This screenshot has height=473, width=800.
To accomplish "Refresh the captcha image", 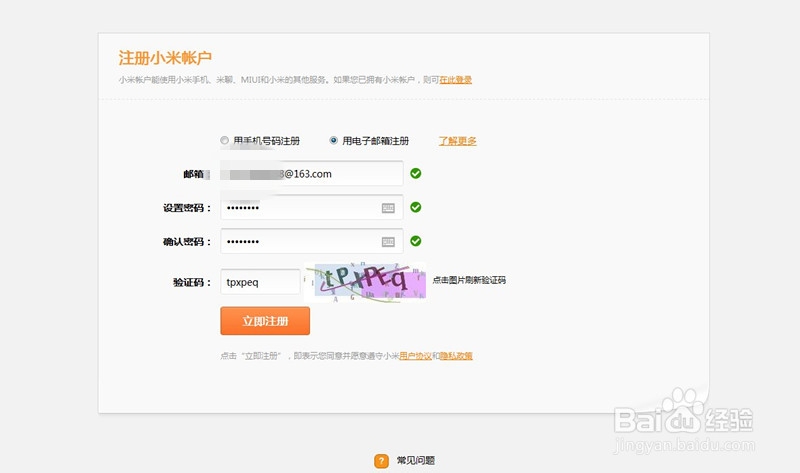I will pos(365,282).
